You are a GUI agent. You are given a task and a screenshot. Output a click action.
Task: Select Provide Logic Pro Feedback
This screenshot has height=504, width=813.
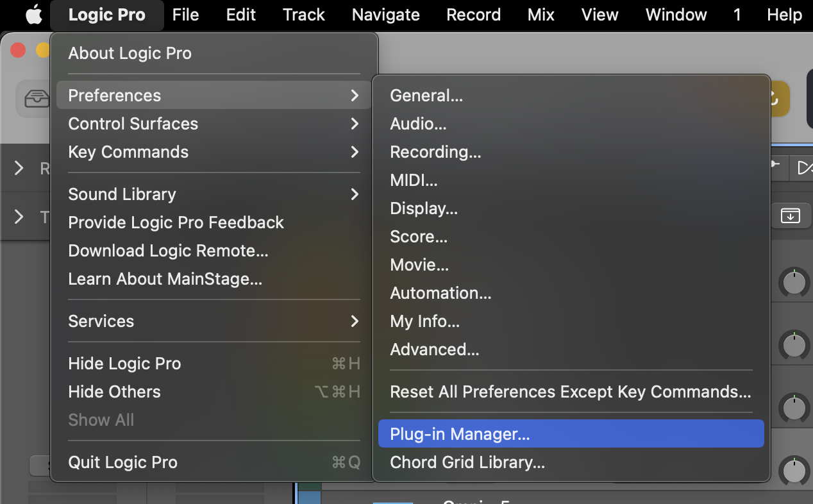214,223
